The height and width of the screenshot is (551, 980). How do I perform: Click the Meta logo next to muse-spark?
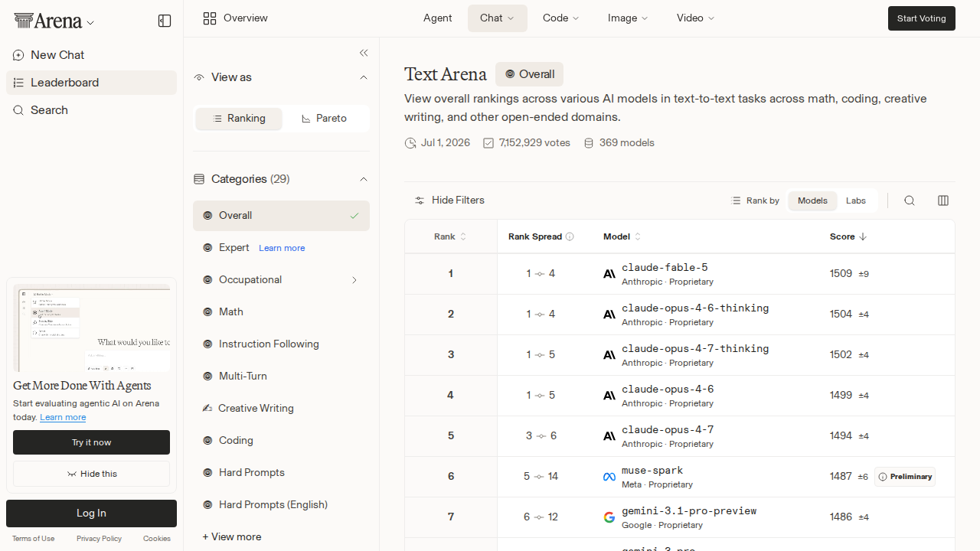(609, 477)
